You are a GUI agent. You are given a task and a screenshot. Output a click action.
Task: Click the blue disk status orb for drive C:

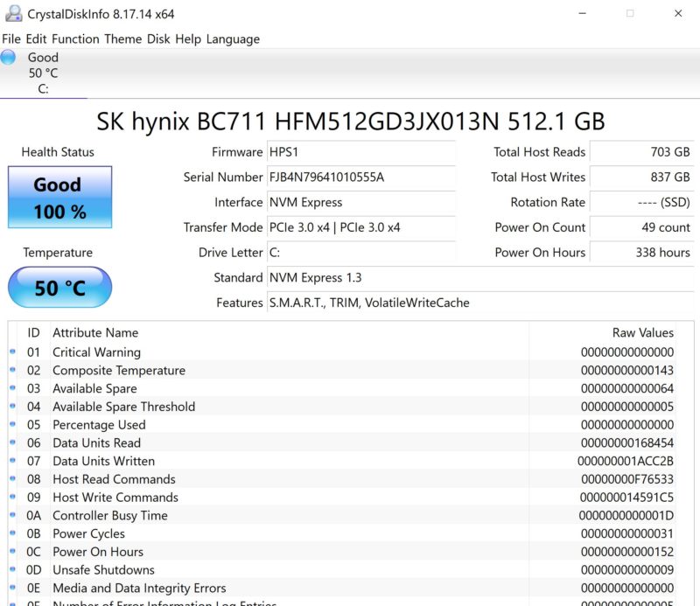pyautogui.click(x=9, y=58)
